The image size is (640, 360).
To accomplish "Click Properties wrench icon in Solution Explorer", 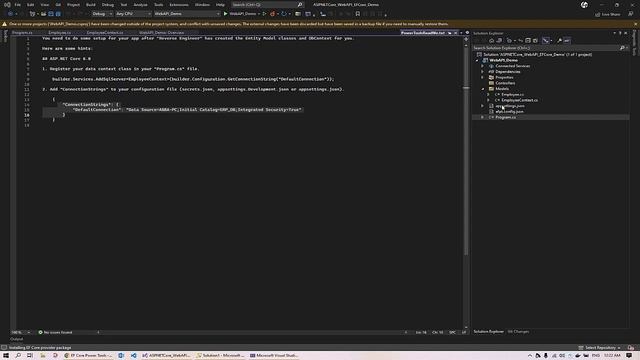I will (x=560, y=40).
